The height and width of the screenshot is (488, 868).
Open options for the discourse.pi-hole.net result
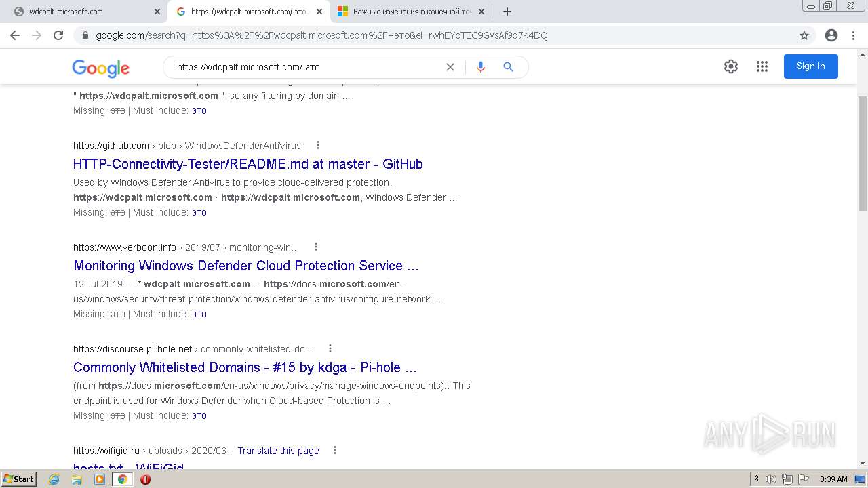pos(330,348)
